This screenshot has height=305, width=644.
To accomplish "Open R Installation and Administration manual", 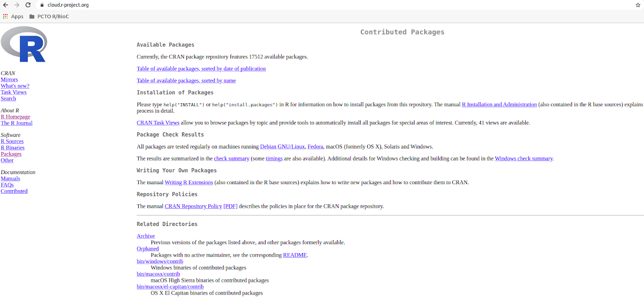I will point(499,105).
